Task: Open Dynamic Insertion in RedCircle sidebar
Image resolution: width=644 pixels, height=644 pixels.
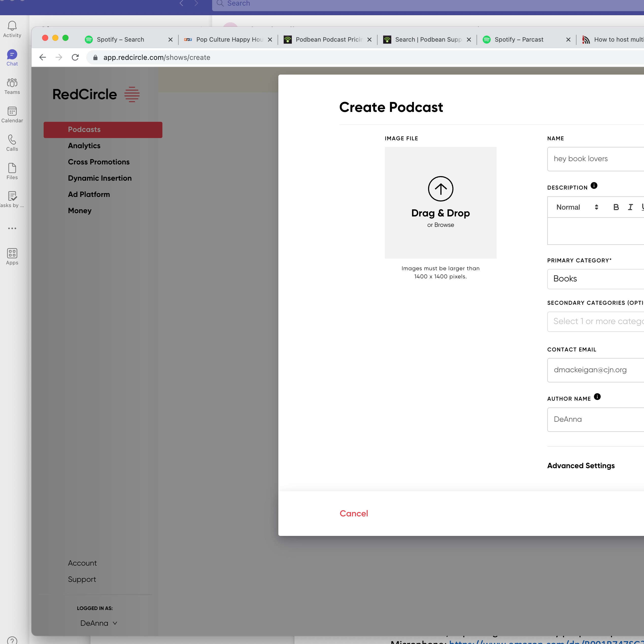Action: point(100,178)
